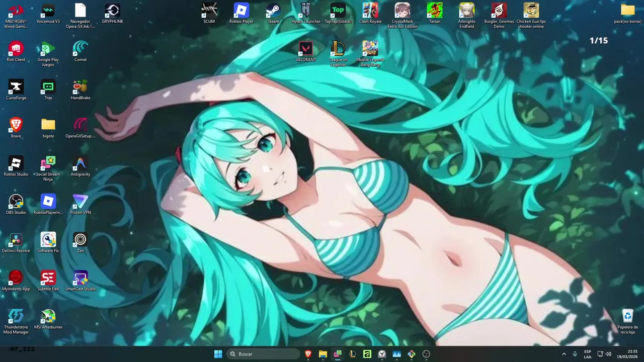This screenshot has height=362, width=644.
Task: Open the GRYPHLINK desktop shortcut
Action: pyautogui.click(x=112, y=13)
